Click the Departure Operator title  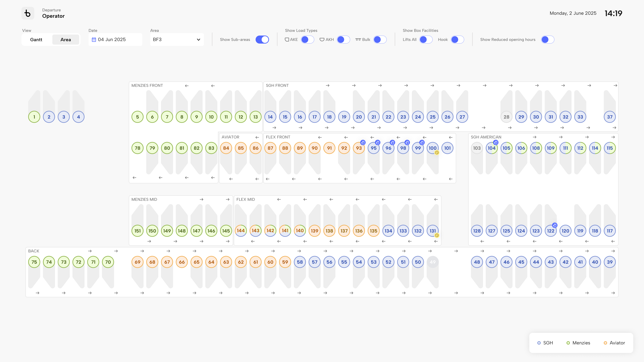tap(53, 13)
